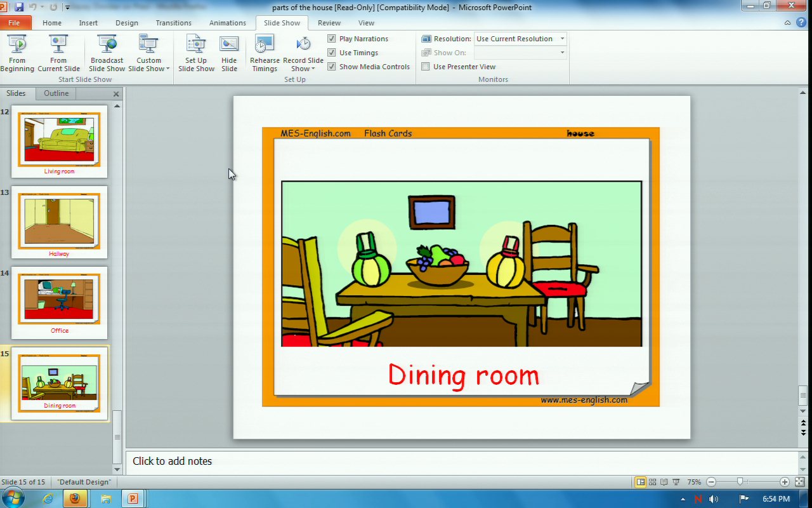This screenshot has height=508, width=812.
Task: Disable the Use Timings checkbox
Action: click(x=332, y=53)
